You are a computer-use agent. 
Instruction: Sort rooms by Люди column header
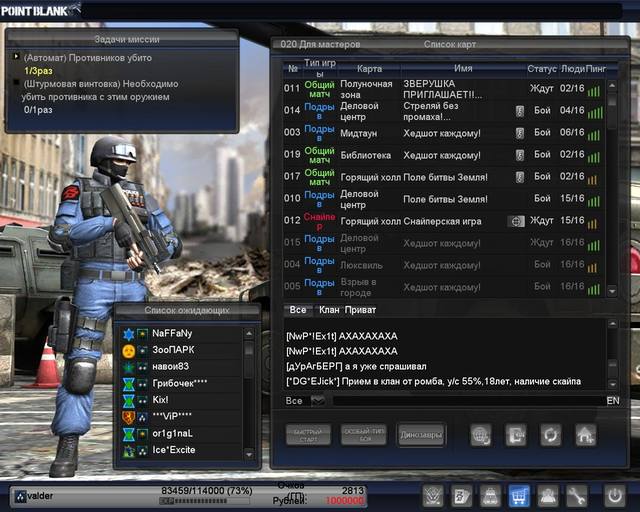[x=573, y=69]
